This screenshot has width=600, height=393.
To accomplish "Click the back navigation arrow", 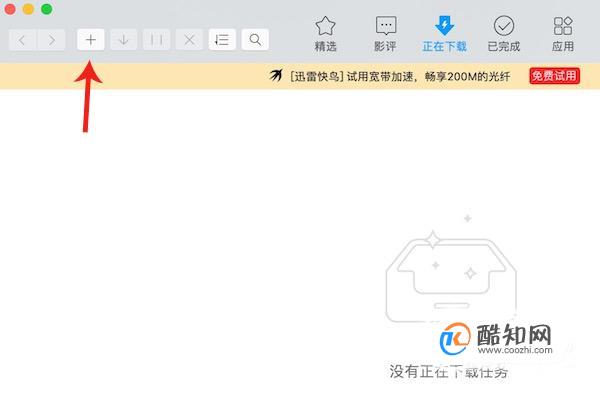I will coord(23,40).
